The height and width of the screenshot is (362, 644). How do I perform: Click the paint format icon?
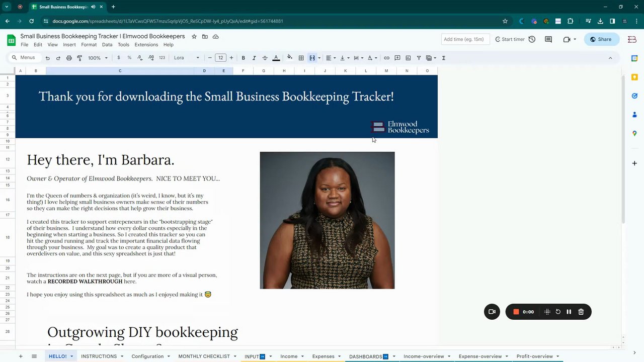pos(79,58)
